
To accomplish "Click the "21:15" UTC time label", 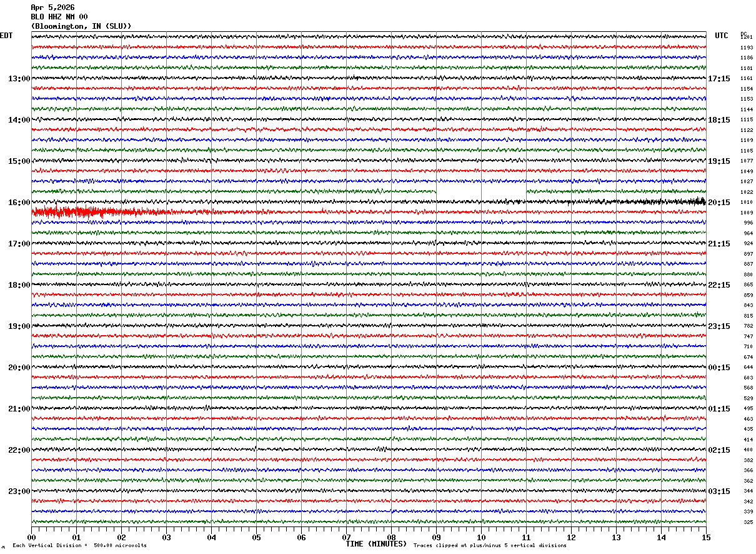I will (x=719, y=244).
